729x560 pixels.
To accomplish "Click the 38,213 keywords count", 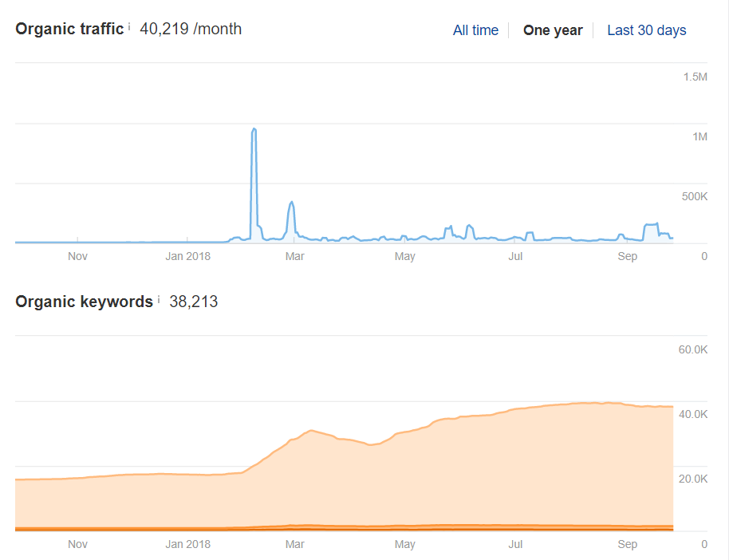I will click(x=193, y=302).
